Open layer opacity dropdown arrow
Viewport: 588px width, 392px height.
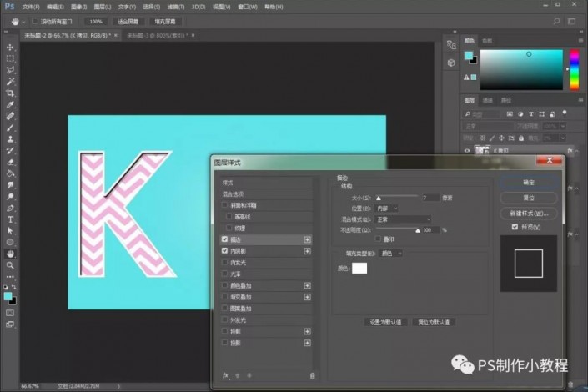[x=563, y=127]
